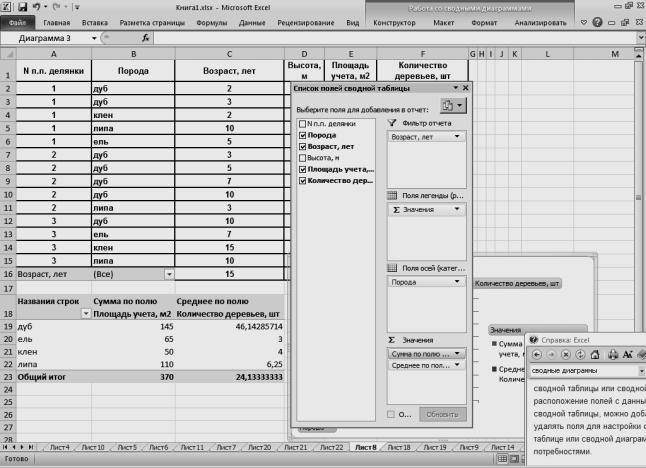Go to last sheet tab navigation arrow
646x468 pixels.
[30, 447]
